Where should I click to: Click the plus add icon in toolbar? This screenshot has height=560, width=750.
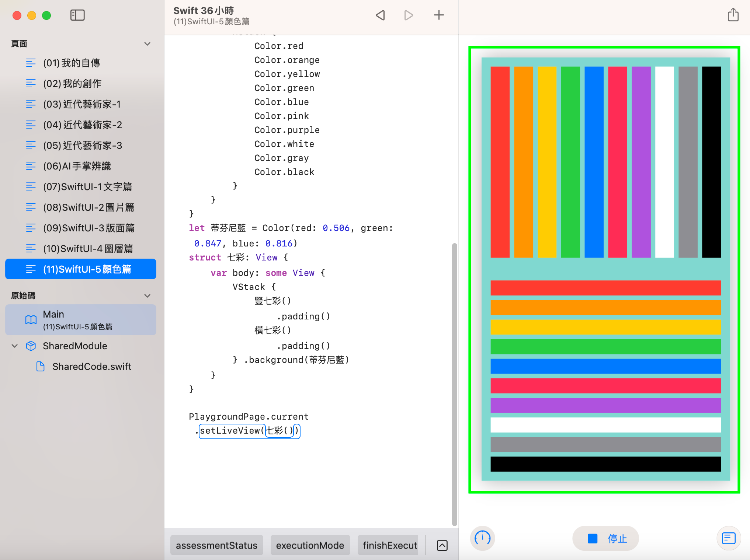point(439,15)
